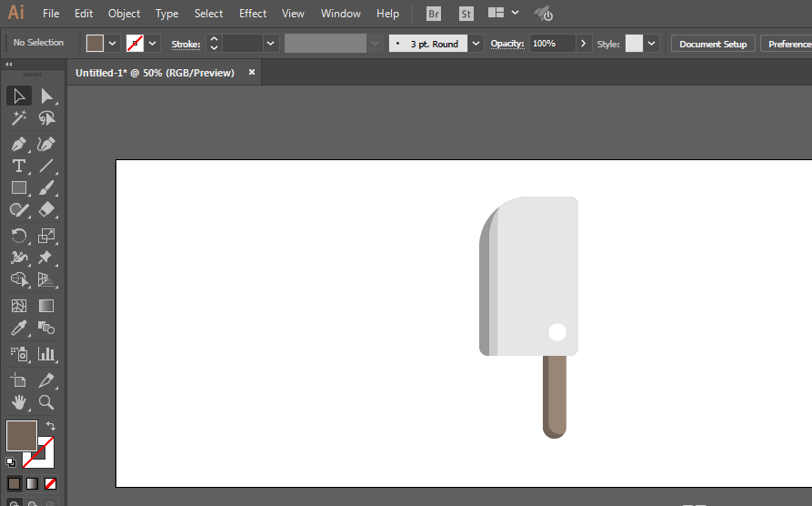
Task: Open the fill color dropdown
Action: click(x=113, y=43)
